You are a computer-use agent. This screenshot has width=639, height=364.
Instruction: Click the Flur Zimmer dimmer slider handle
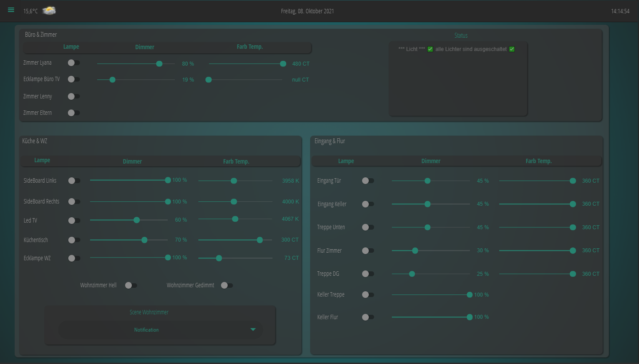(415, 250)
